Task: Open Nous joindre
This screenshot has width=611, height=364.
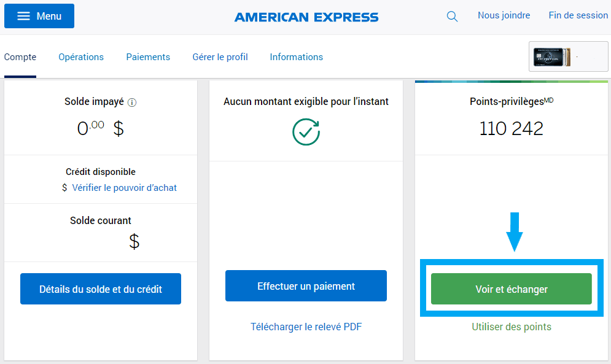Action: pos(503,15)
